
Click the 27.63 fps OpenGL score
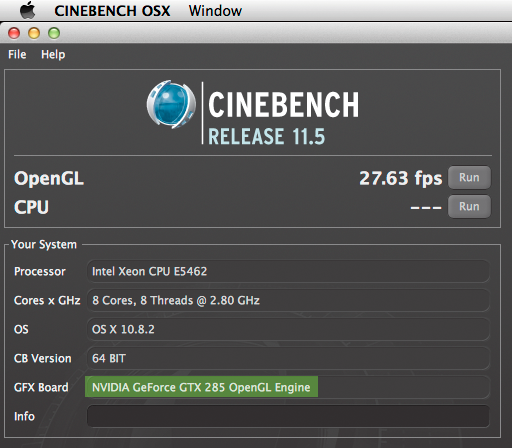click(401, 178)
